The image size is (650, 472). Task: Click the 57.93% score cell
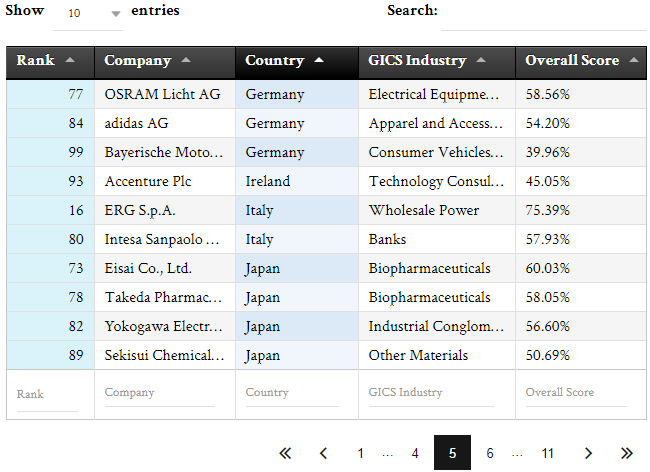[581, 239]
